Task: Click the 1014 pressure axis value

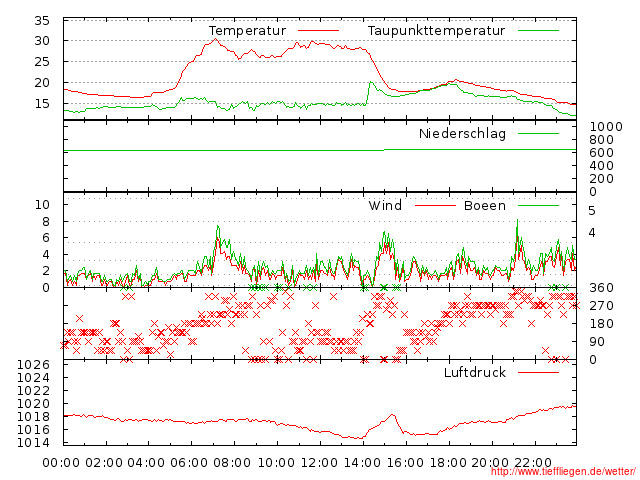Action: click(33, 443)
